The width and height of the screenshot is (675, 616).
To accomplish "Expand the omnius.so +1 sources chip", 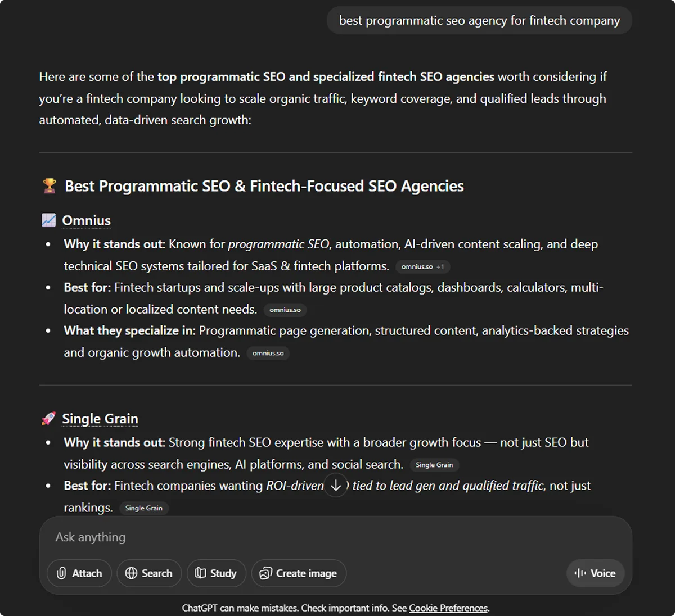I will pos(422,267).
